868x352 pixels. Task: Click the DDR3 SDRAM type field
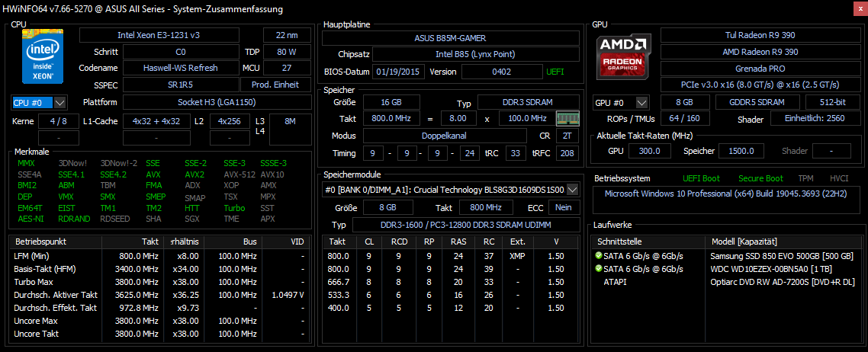point(528,102)
